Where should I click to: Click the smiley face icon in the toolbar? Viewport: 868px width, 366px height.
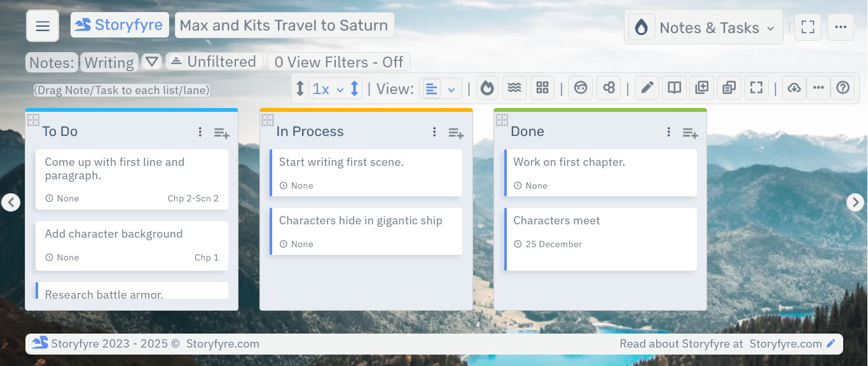581,87
